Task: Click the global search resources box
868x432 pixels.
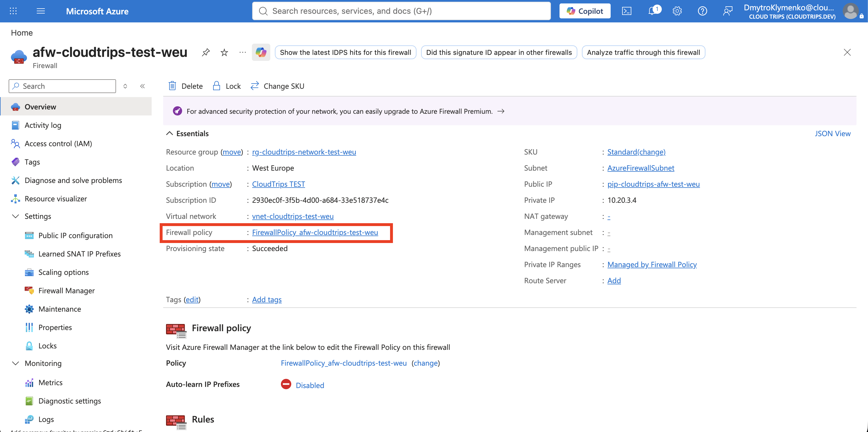Action: [401, 11]
